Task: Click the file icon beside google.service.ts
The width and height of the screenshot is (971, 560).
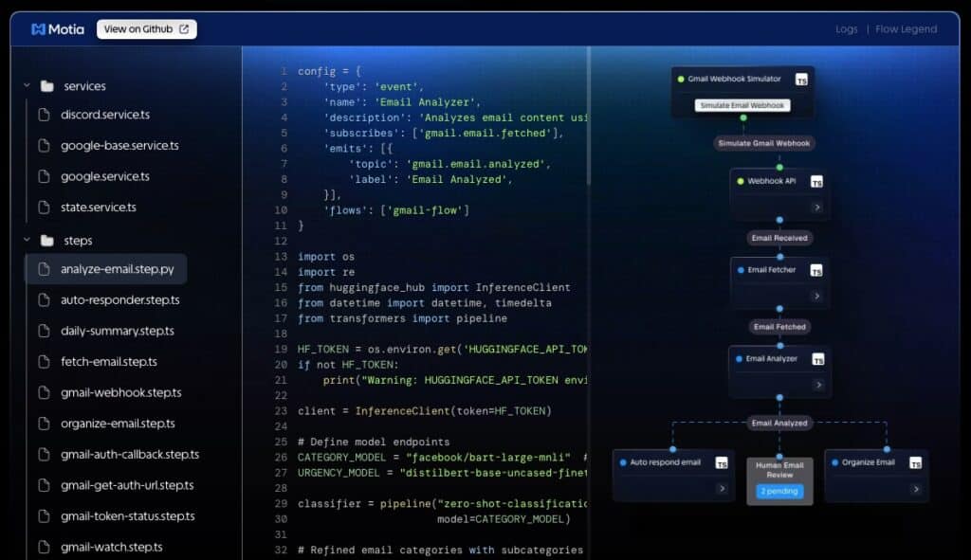Action: (43, 176)
